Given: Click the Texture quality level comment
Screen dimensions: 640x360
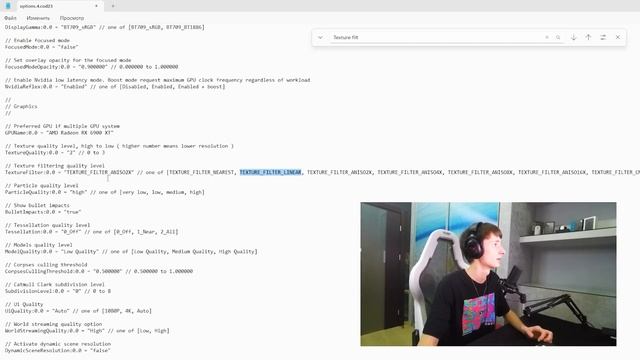Looking at the screenshot, I should tap(119, 146).
